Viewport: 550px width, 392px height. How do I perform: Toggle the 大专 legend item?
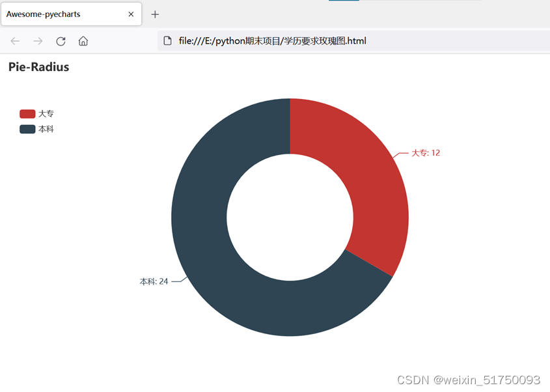pos(37,114)
